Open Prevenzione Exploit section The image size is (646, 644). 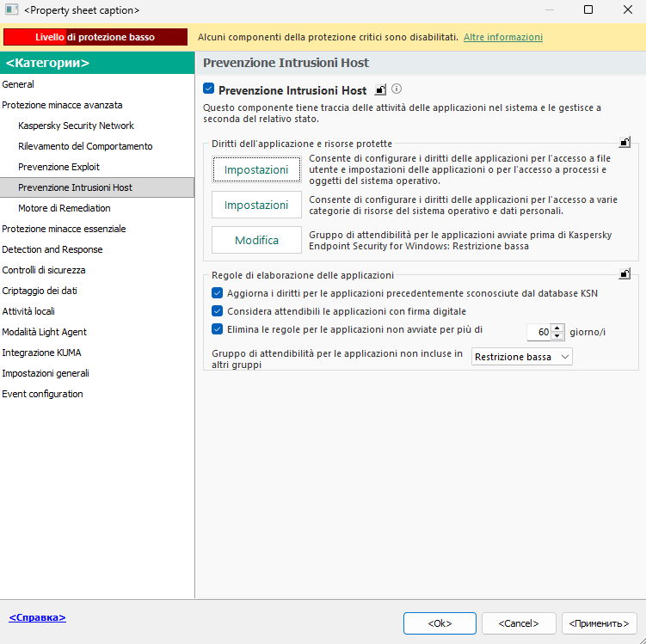pyautogui.click(x=97, y=167)
